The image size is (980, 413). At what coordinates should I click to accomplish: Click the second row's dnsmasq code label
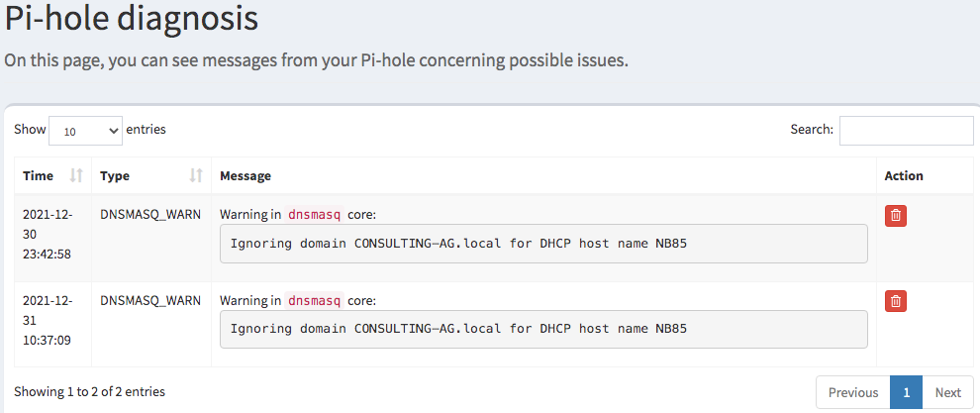(315, 301)
